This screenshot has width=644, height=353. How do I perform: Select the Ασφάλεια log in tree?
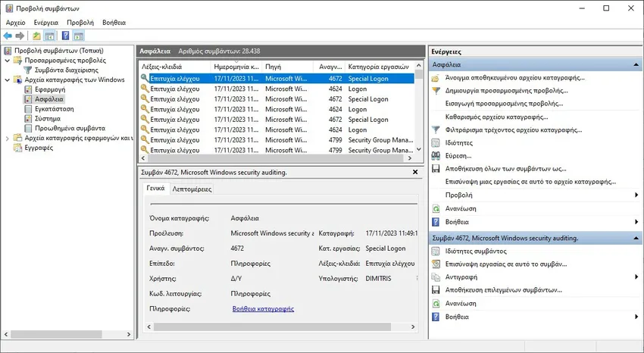point(49,99)
